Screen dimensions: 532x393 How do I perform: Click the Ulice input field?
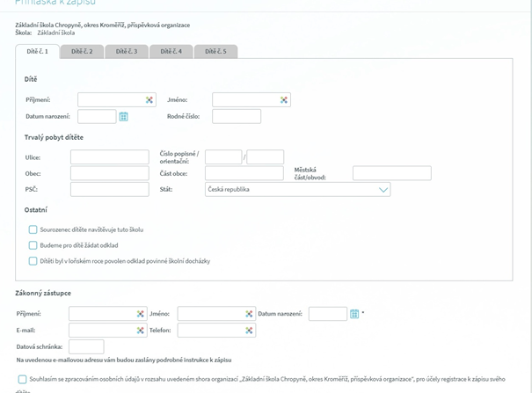(x=110, y=157)
